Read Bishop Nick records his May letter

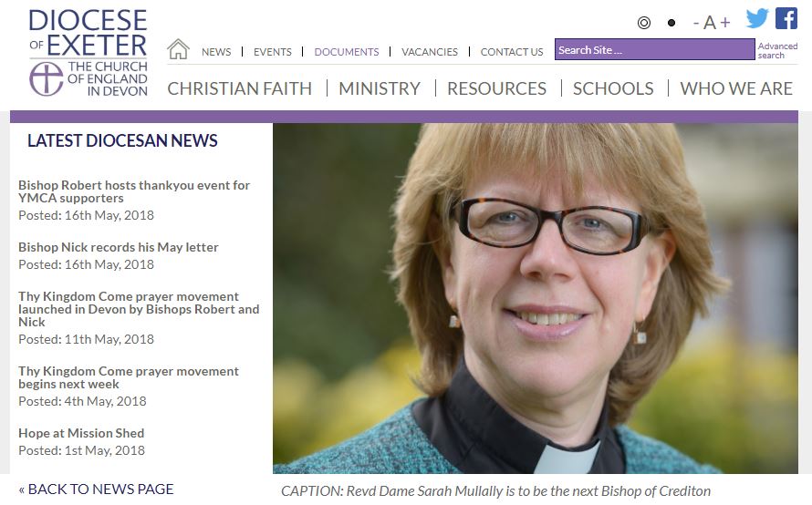pyautogui.click(x=118, y=247)
